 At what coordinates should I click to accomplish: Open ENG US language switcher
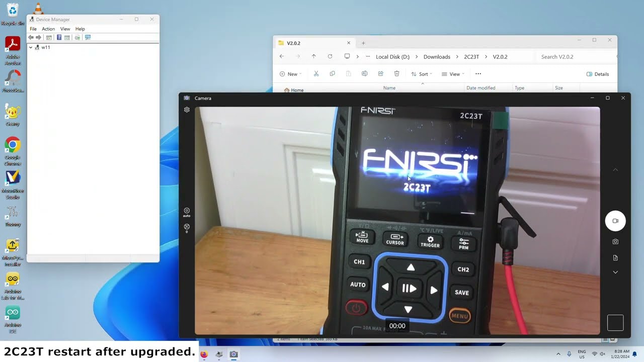coord(582,354)
